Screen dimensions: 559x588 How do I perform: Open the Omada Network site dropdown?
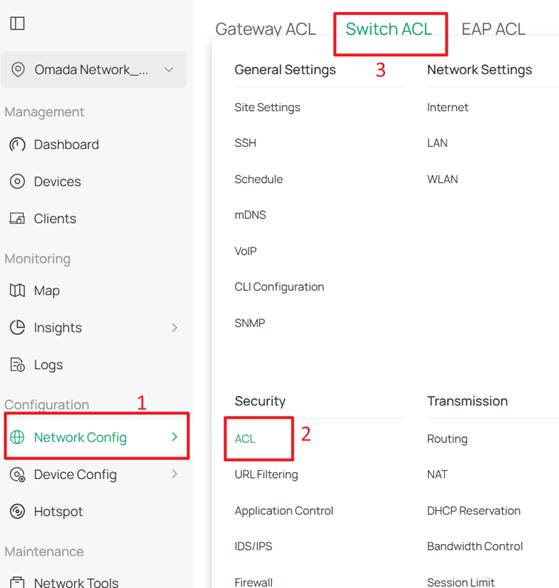pyautogui.click(x=93, y=70)
